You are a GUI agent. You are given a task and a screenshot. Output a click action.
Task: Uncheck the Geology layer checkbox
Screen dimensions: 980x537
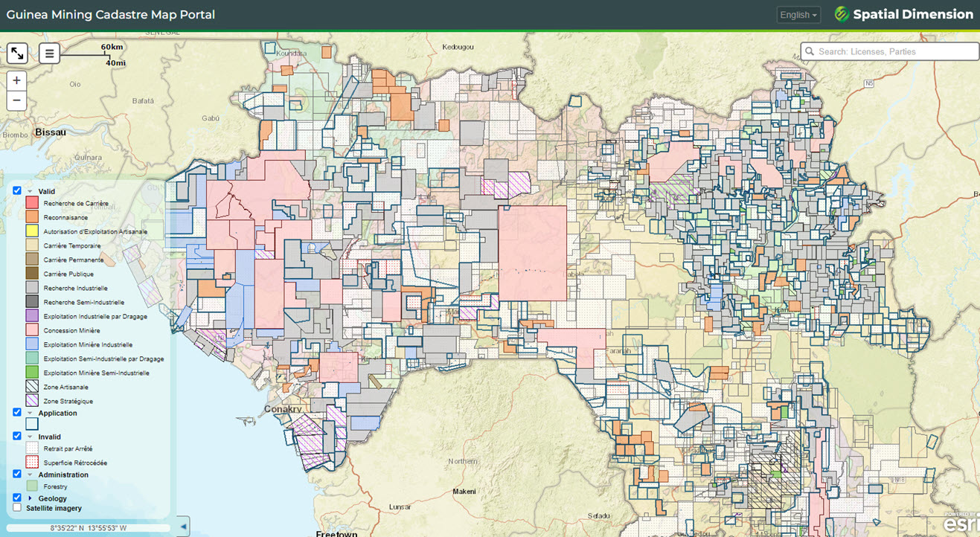tap(17, 498)
